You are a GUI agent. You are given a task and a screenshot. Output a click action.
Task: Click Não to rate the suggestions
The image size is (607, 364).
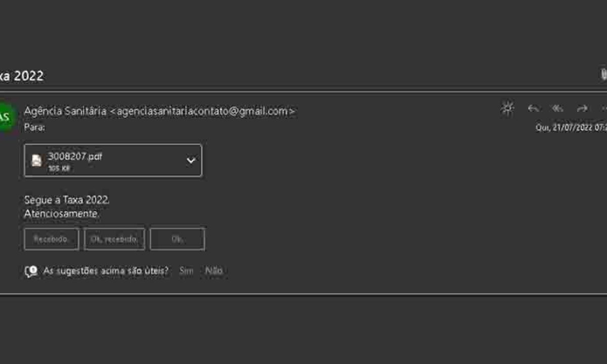[x=213, y=271]
